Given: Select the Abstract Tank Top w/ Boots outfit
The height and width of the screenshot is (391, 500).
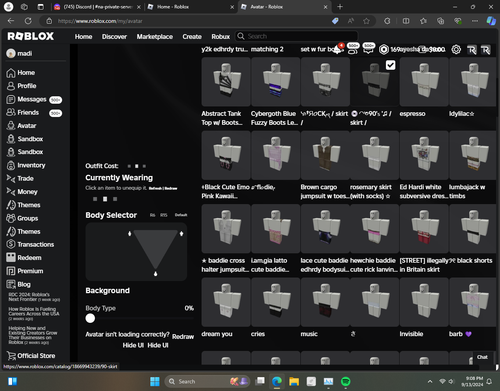Looking at the screenshot, I should coord(226,82).
